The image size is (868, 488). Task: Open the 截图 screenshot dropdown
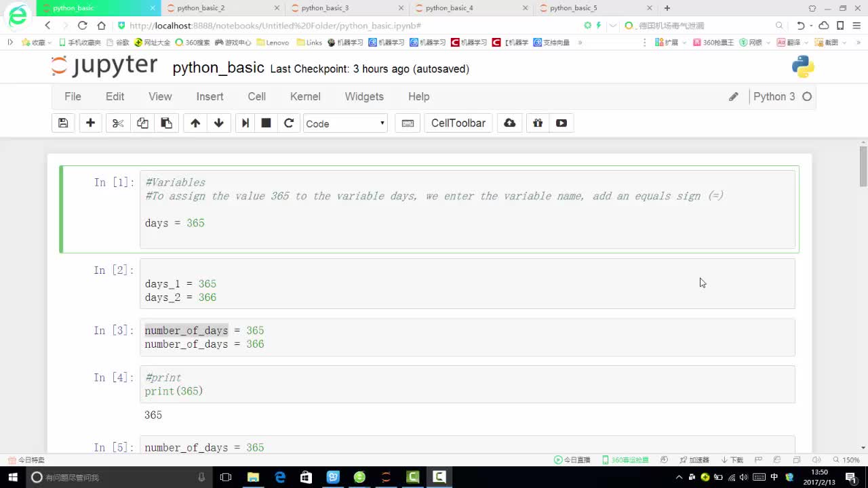831,42
